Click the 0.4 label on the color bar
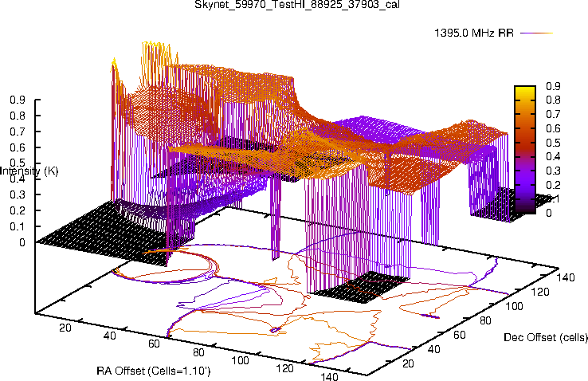This screenshot has height=381, width=588. [553, 156]
